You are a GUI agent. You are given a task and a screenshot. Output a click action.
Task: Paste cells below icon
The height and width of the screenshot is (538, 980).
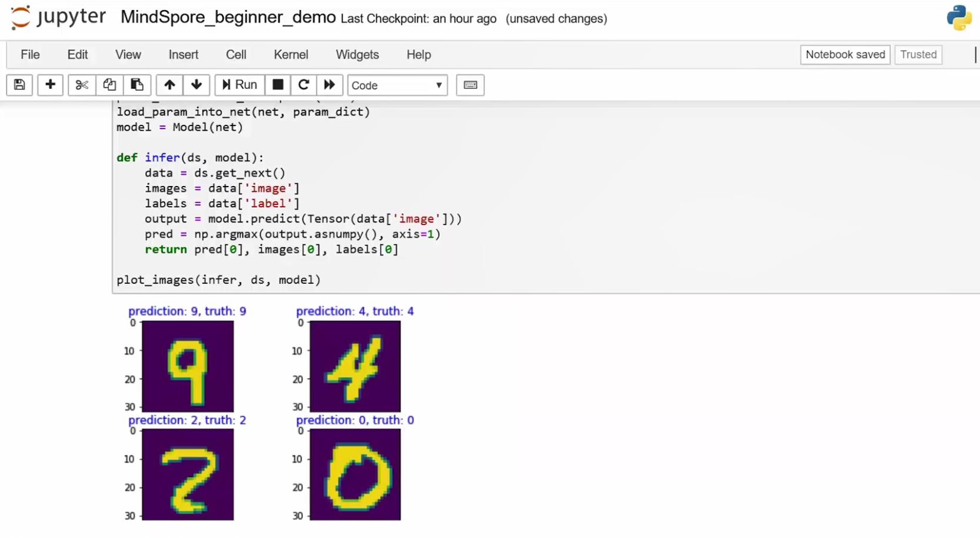tap(137, 85)
